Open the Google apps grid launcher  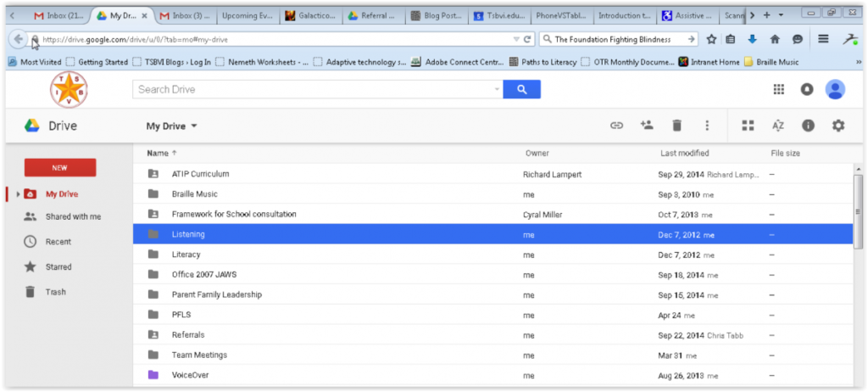(779, 89)
